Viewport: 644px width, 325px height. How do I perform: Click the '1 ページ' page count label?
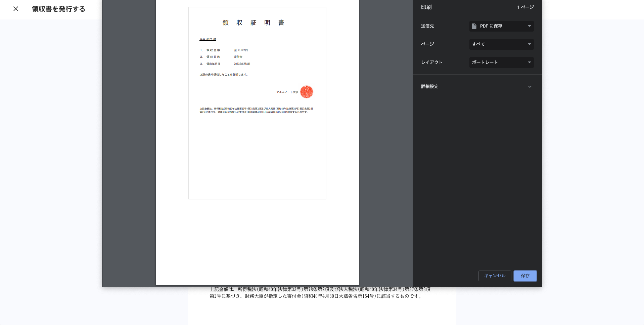[525, 7]
